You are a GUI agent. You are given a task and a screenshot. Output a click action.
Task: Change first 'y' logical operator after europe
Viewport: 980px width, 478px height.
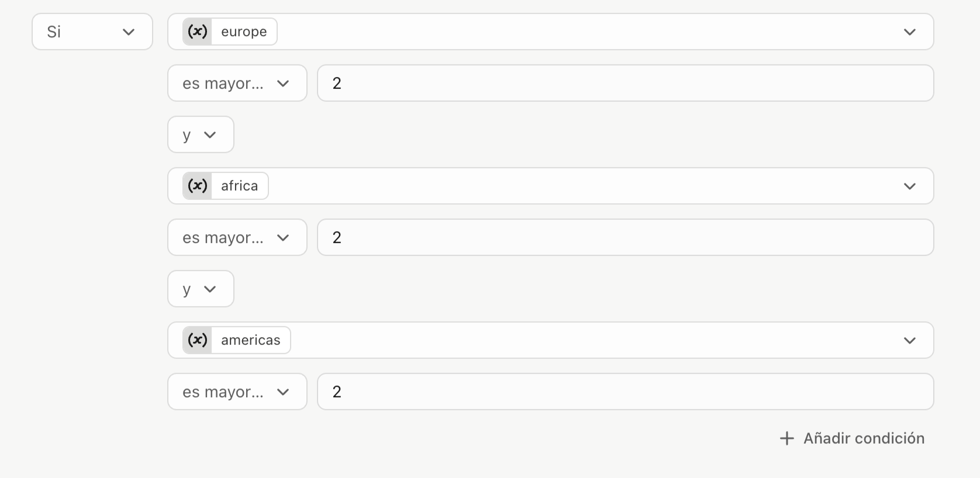[201, 134]
